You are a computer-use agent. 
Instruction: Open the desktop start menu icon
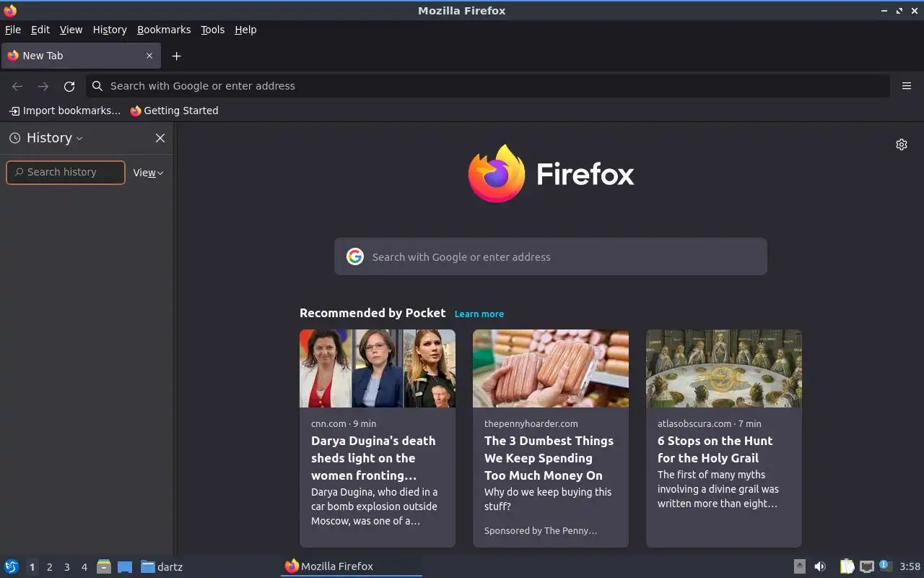click(12, 566)
